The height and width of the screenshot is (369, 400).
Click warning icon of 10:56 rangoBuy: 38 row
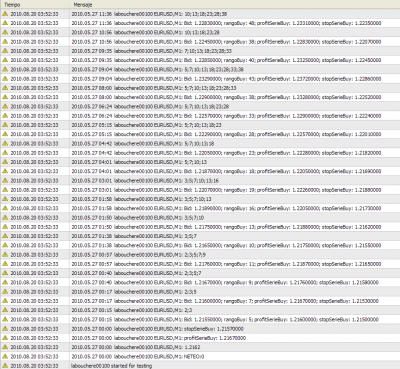pyautogui.click(x=5, y=42)
